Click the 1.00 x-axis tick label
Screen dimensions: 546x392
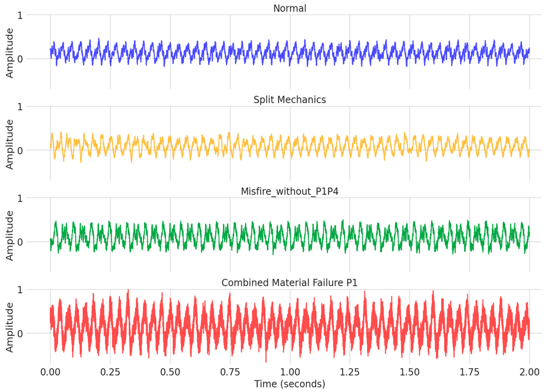[x=290, y=372]
